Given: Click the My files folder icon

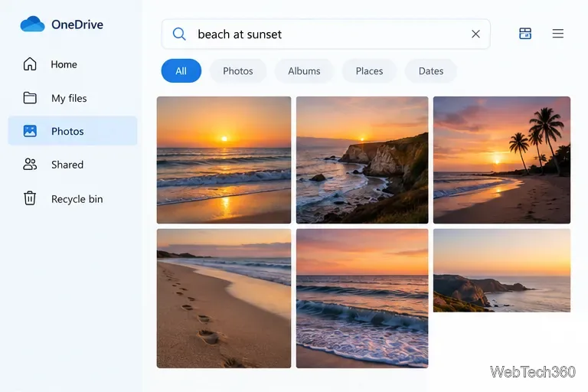Looking at the screenshot, I should coord(30,98).
